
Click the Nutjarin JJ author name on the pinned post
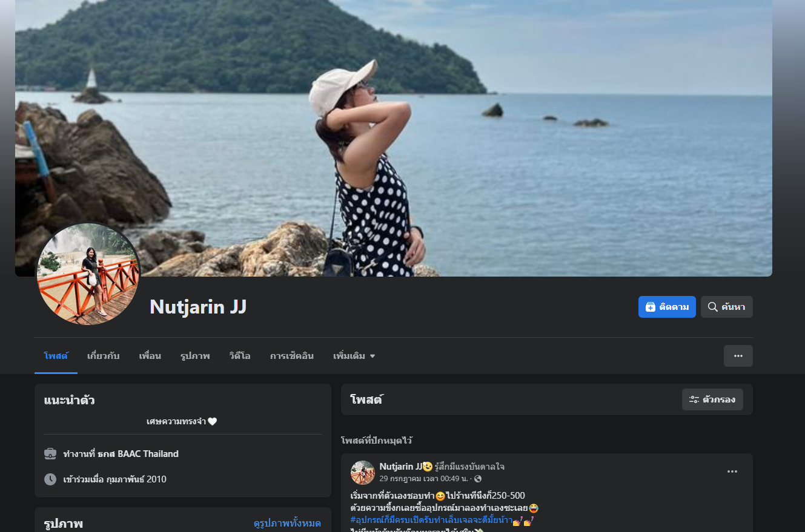click(x=401, y=467)
